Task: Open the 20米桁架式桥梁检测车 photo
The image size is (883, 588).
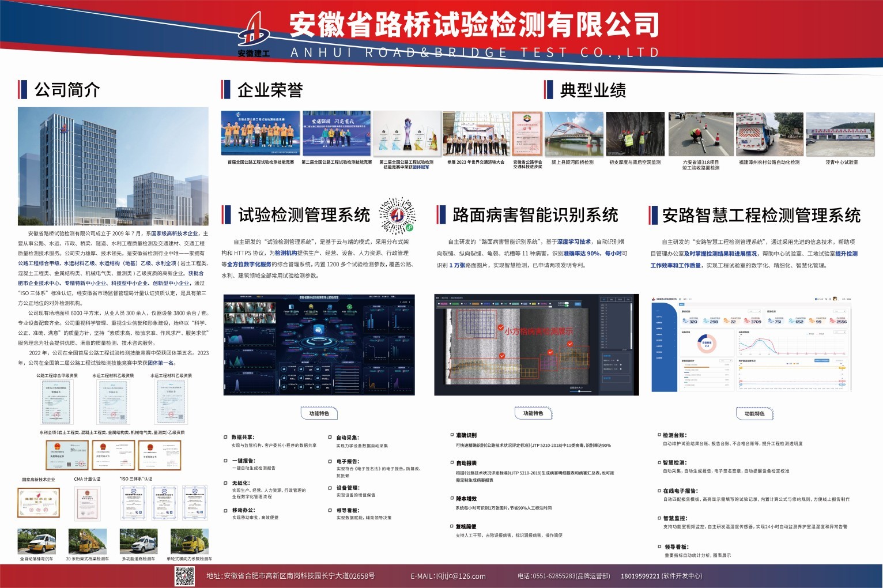Action: click(x=87, y=541)
